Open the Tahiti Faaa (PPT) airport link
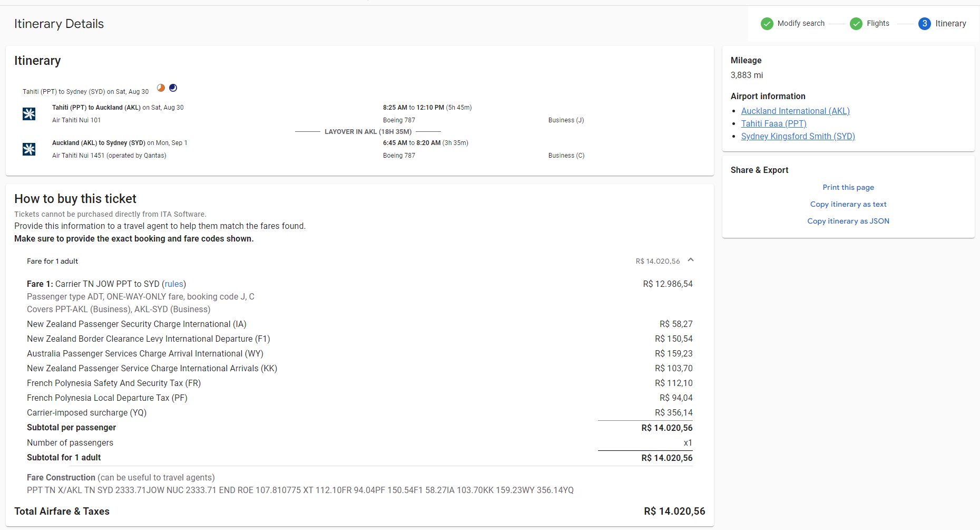 tap(773, 123)
